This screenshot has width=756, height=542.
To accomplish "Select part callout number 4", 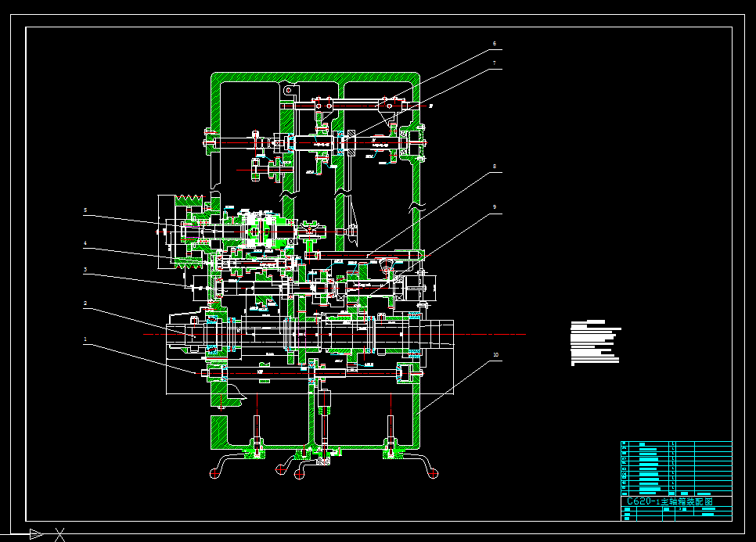I will click(x=85, y=243).
